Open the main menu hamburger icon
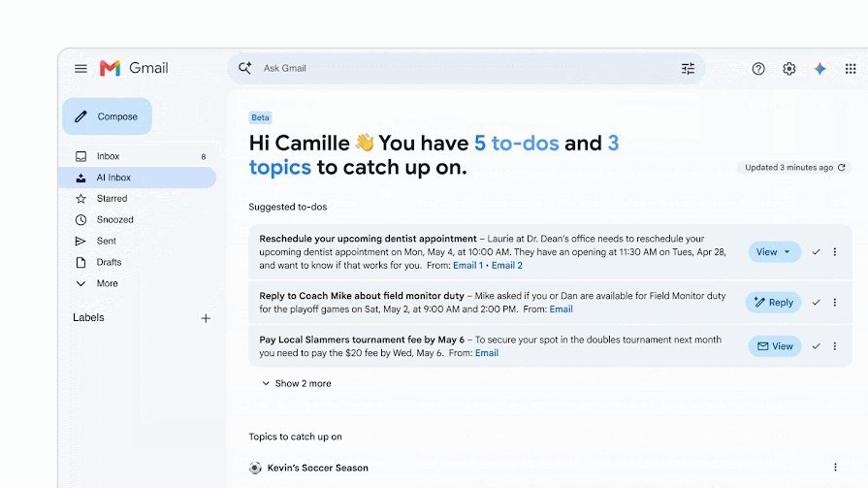This screenshot has width=868, height=488. pyautogui.click(x=80, y=69)
